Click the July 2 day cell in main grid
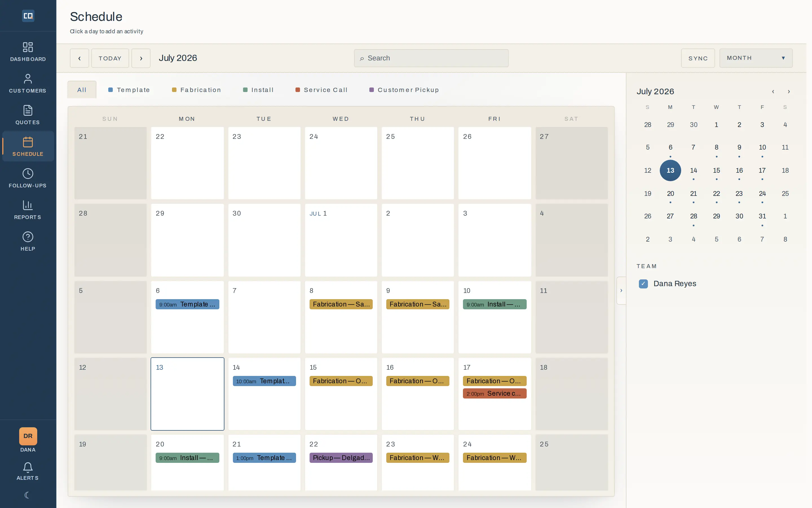Viewport: 812px width, 508px height. (417, 240)
